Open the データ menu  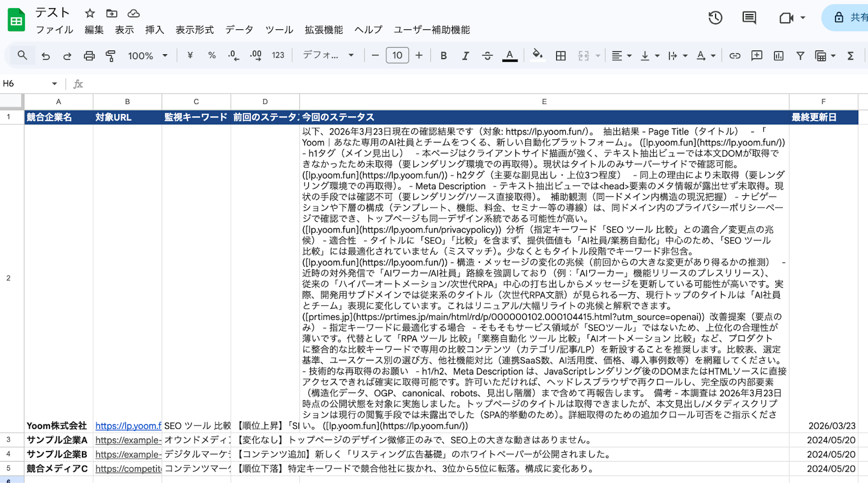[239, 30]
